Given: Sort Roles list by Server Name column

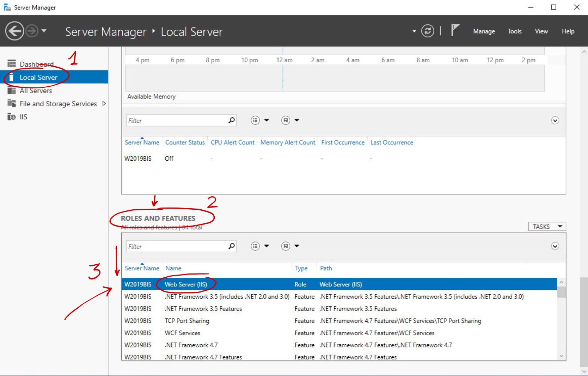Looking at the screenshot, I should coord(142,268).
